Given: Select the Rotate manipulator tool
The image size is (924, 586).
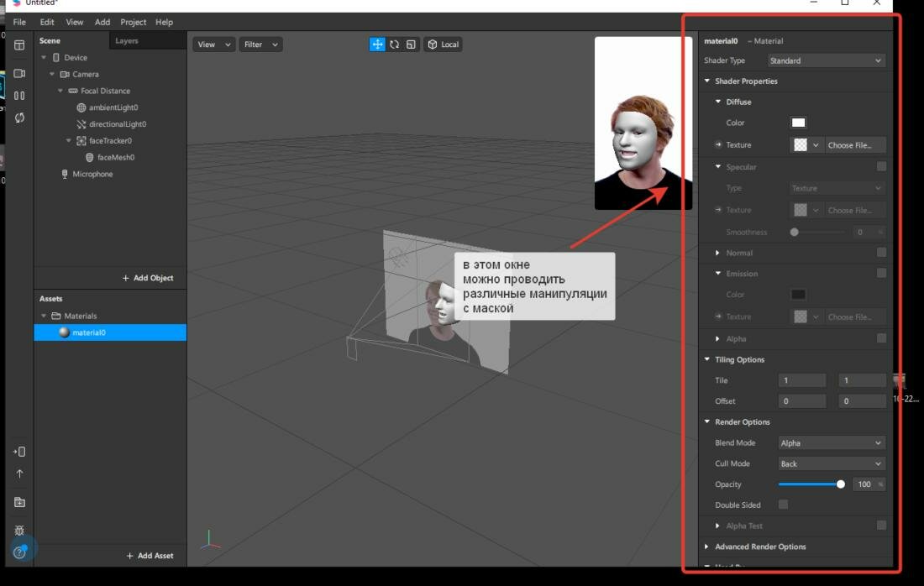Looking at the screenshot, I should [394, 44].
